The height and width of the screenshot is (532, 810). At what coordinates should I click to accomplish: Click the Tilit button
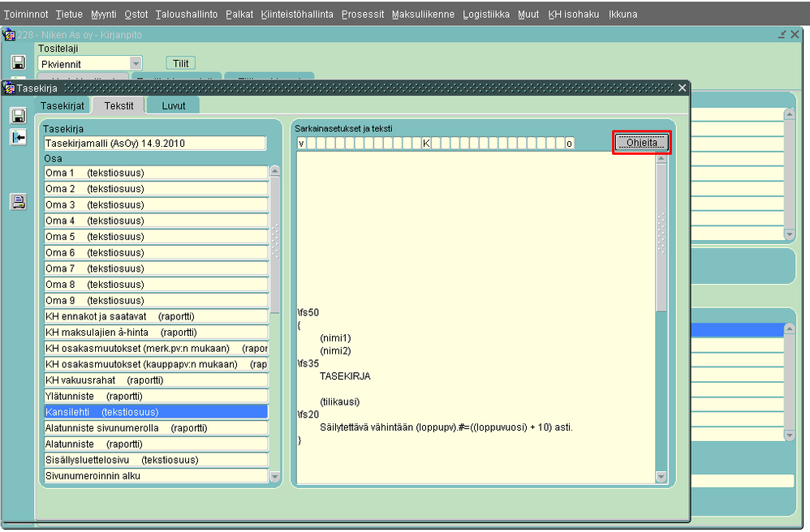point(180,63)
